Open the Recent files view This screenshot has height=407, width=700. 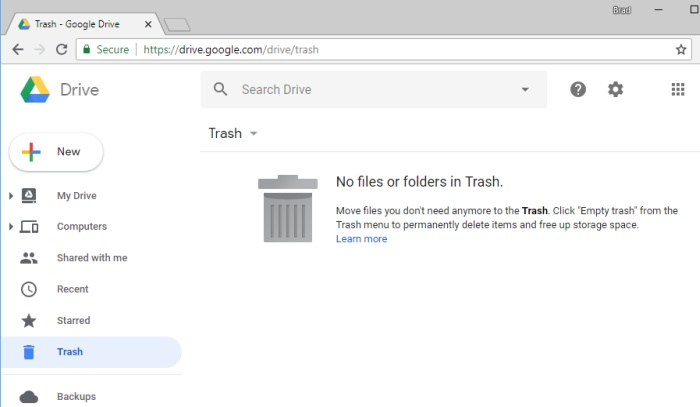(x=72, y=289)
